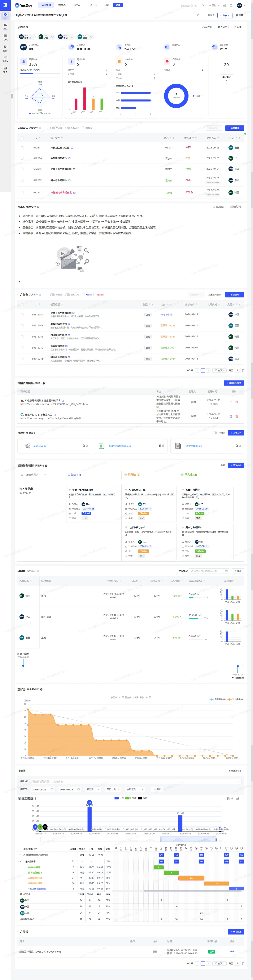Click the download icon above the 项目工时统计 chart
The width and height of the screenshot is (253, 980).
[x=242, y=798]
